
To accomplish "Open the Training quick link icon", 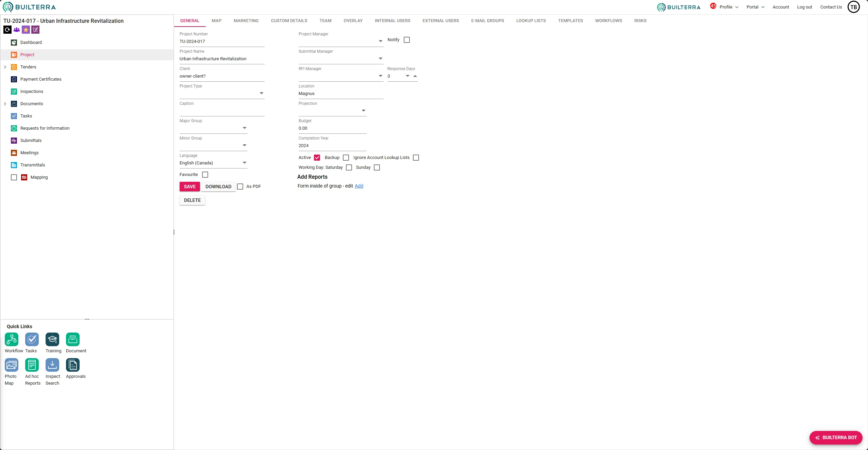I will pyautogui.click(x=52, y=339).
